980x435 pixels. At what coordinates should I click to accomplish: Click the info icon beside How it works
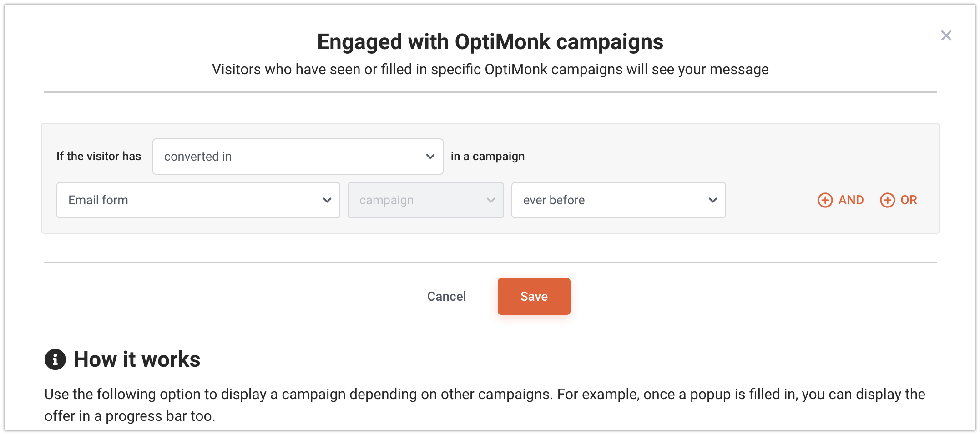click(x=55, y=359)
